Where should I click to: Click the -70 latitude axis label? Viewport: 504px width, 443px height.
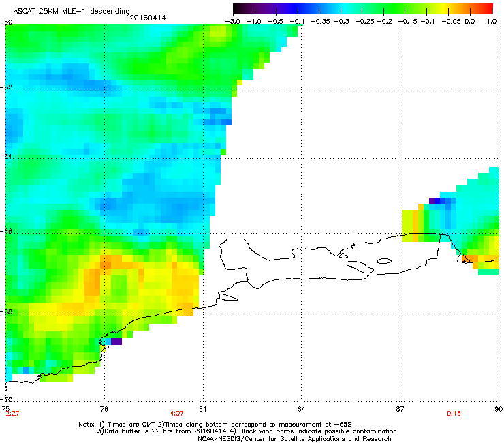point(6,399)
